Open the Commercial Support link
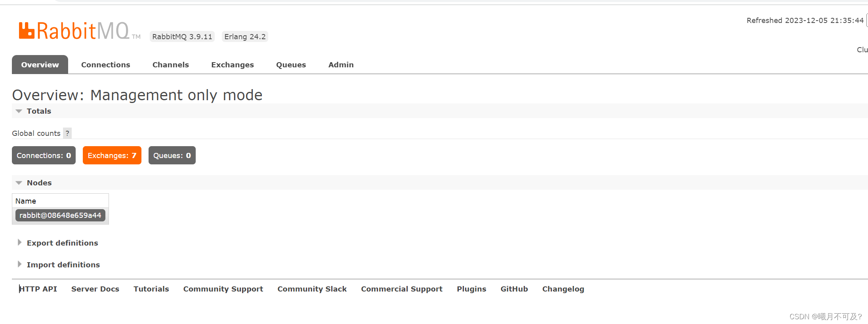Viewport: 868px width, 324px height. [x=402, y=289]
